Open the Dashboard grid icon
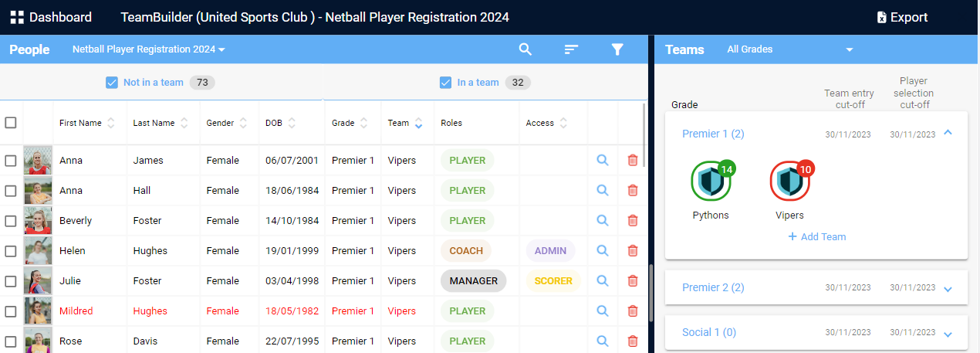The width and height of the screenshot is (980, 353). point(17,17)
